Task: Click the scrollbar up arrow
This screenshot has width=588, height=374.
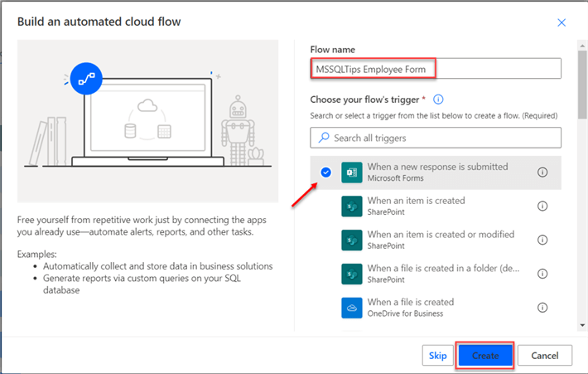Action: 582,46
